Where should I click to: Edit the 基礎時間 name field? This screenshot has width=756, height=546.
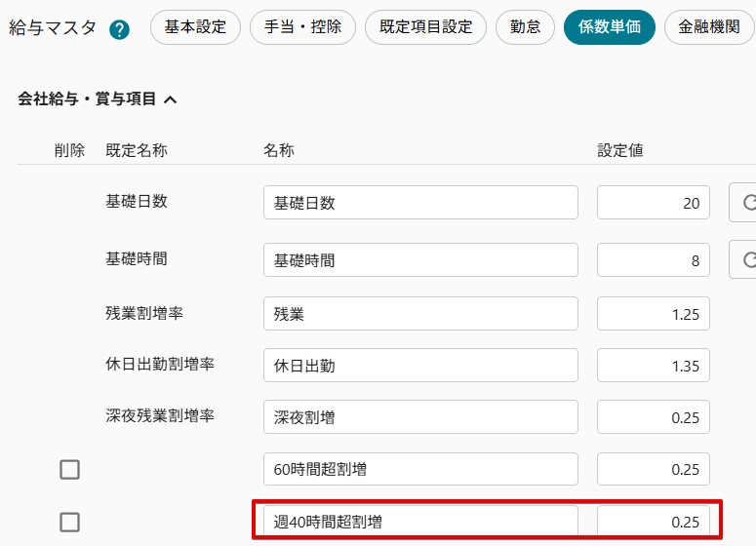click(420, 260)
